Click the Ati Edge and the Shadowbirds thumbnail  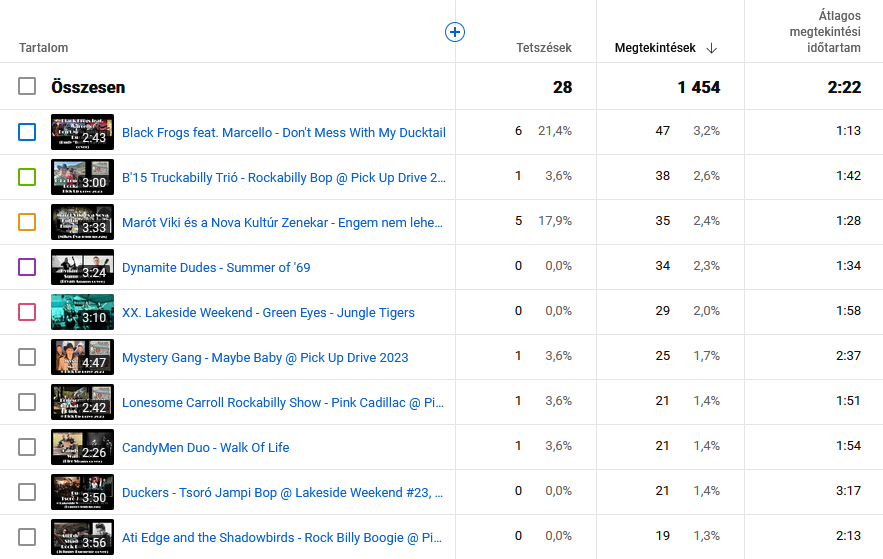coord(82,537)
